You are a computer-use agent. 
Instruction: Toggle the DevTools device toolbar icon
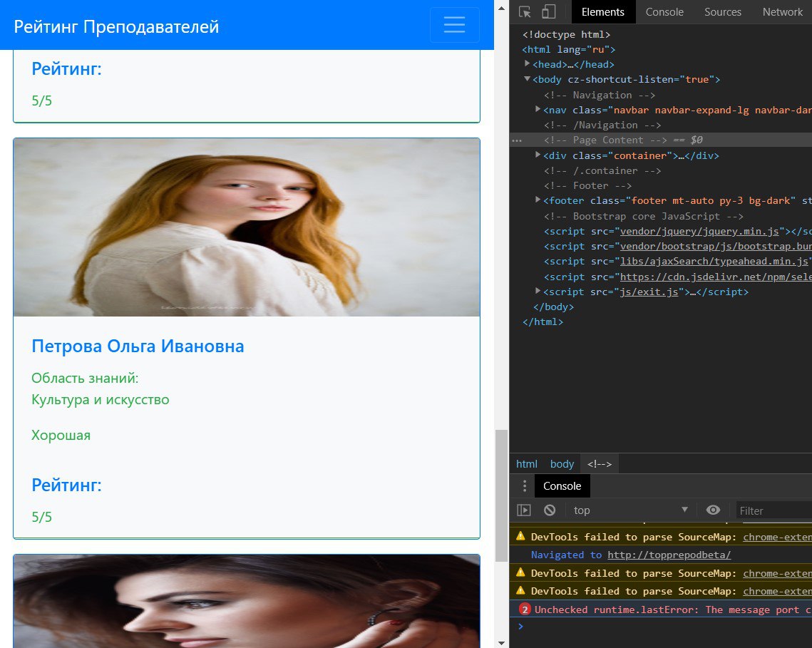click(x=548, y=12)
